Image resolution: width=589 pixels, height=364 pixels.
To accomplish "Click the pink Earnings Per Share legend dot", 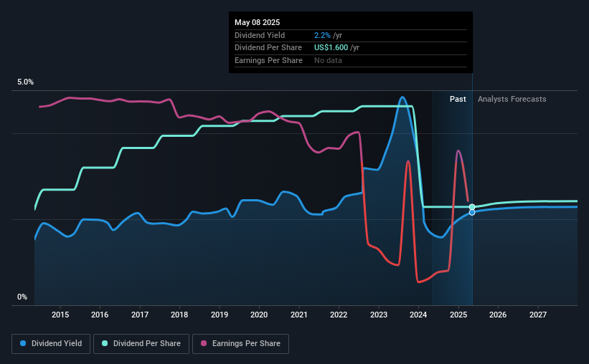I will pyautogui.click(x=204, y=343).
